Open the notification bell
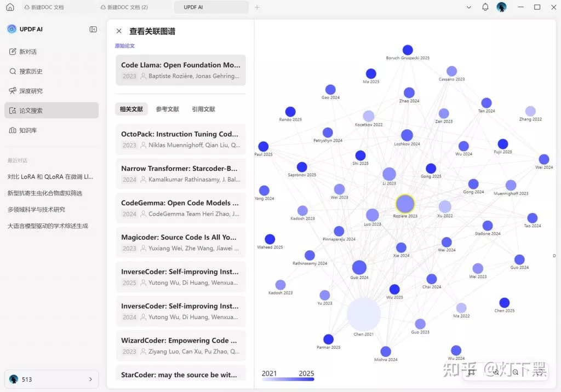This screenshot has height=392, width=561. point(484,7)
